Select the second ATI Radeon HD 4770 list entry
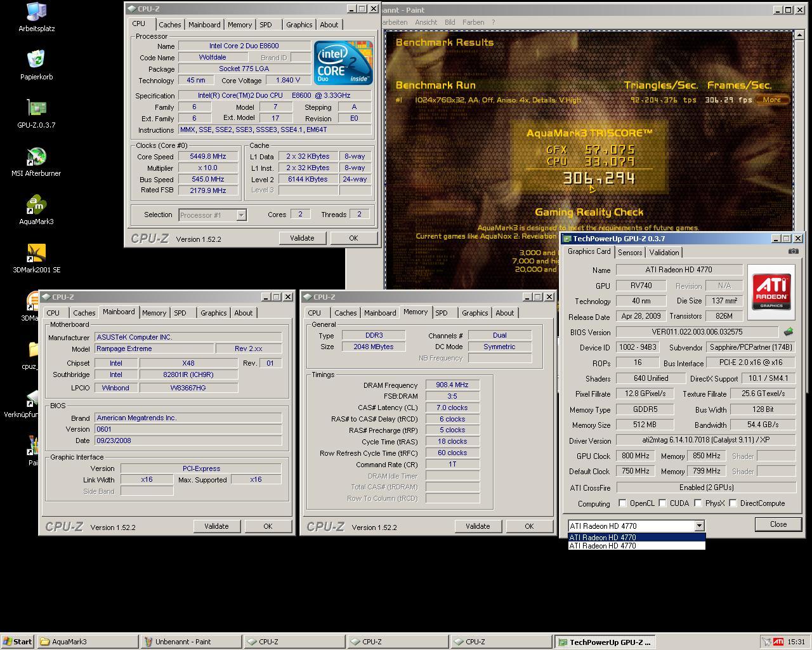Screen dimensions: 812x650 [x=636, y=546]
